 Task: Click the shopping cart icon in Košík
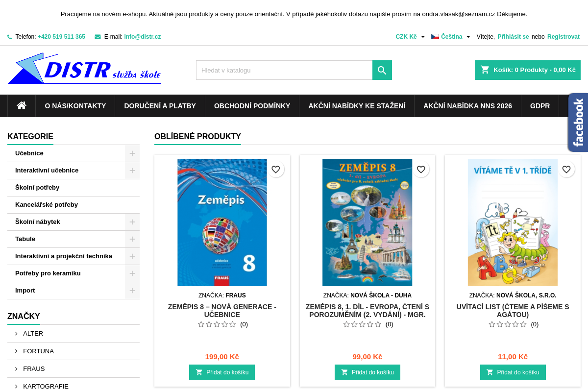pyautogui.click(x=485, y=70)
